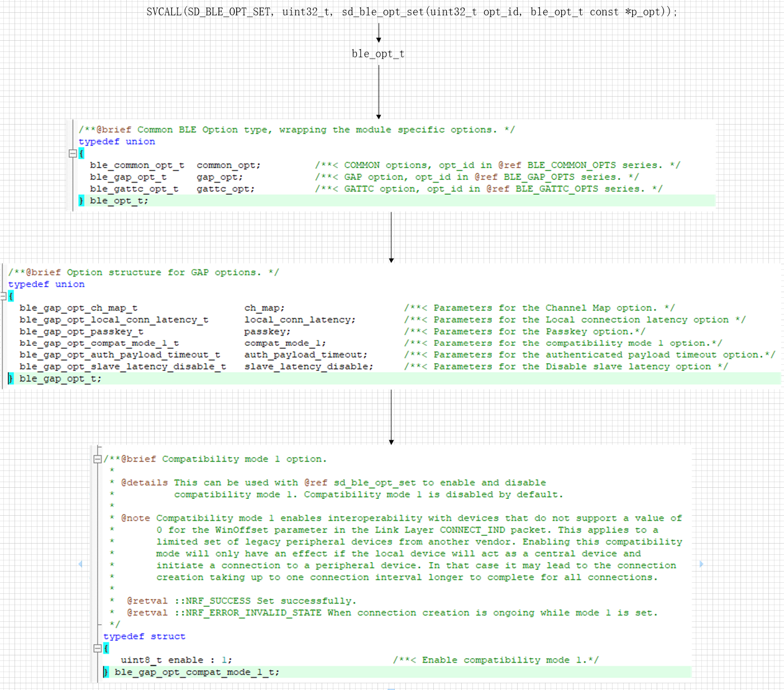Select the passkey; member name
The width and height of the screenshot is (784, 690).
pos(267,332)
